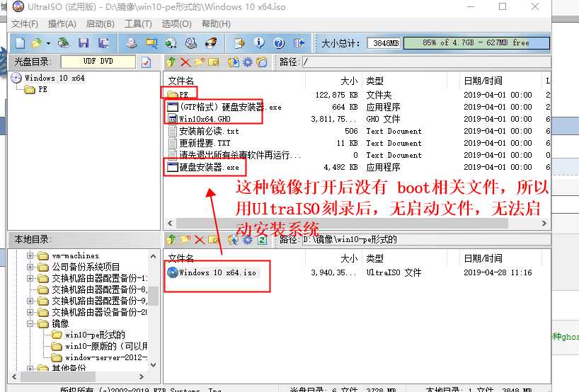Click the Convert image format icon

pyautogui.click(x=151, y=43)
